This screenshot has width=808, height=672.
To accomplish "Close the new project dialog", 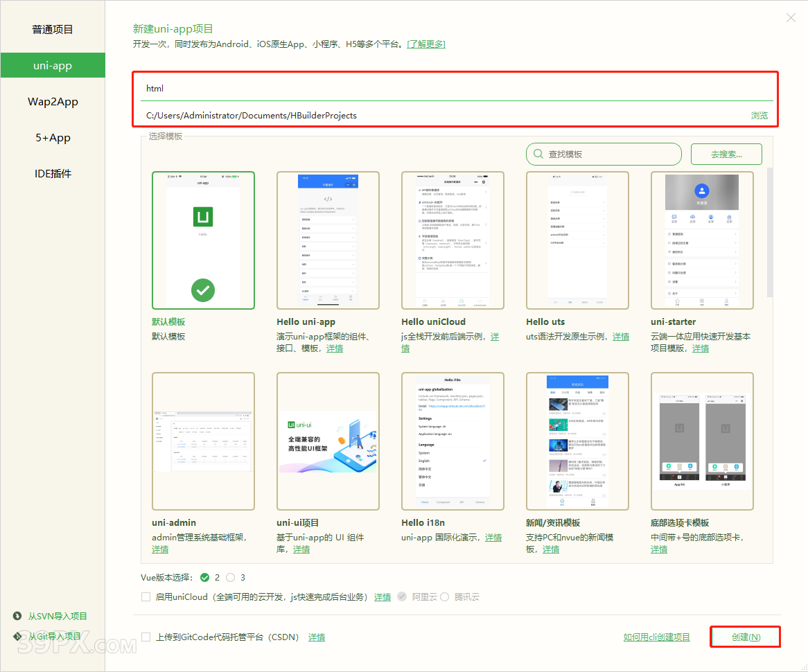I will point(791,18).
